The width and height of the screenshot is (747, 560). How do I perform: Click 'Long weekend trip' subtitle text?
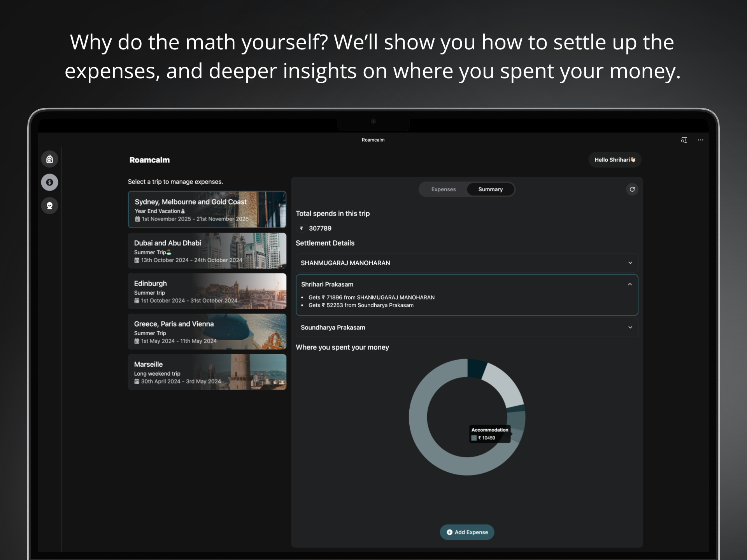pos(157,374)
